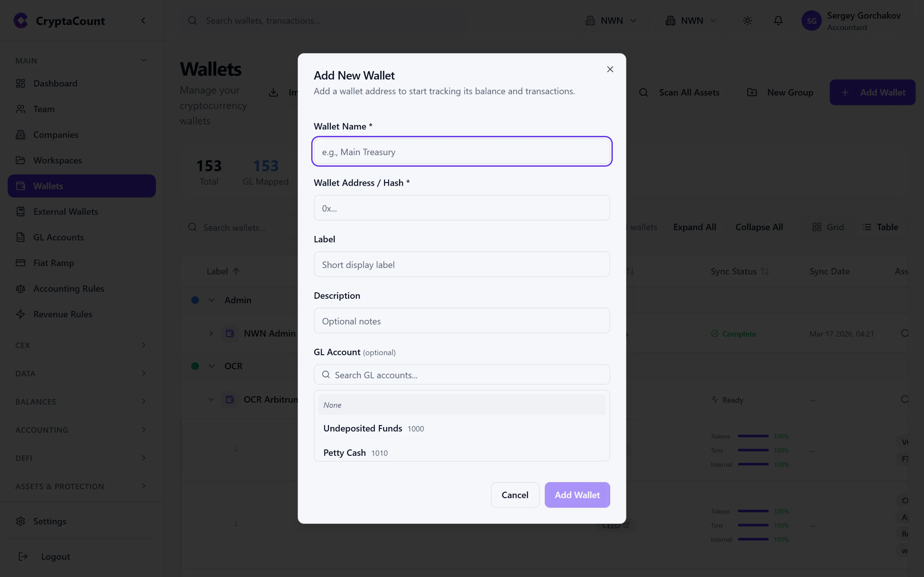The image size is (924, 577).
Task: Click the Fiat Ramp sidebar icon
Action: tap(21, 263)
